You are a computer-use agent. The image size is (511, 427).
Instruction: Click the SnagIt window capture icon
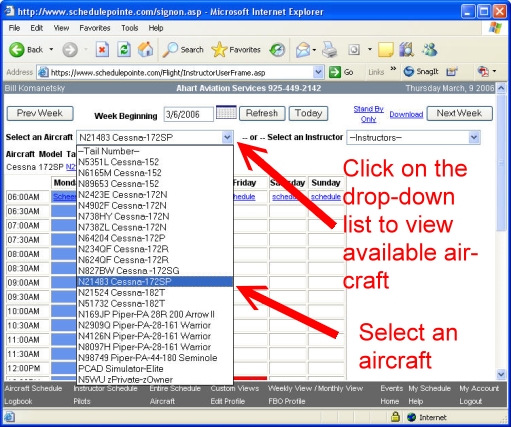[x=452, y=72]
